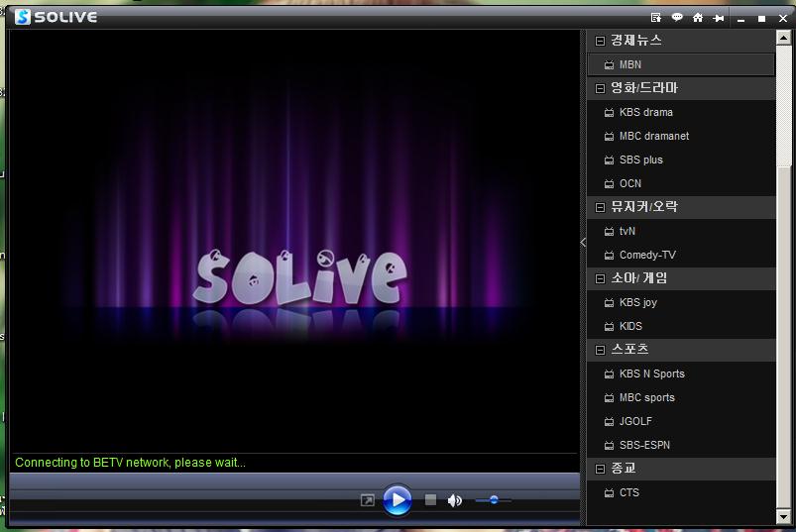Select the MBN channel
This screenshot has height=532, width=796.
click(681, 65)
